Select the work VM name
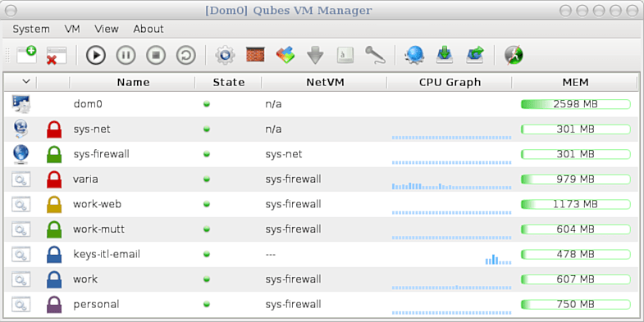Viewport: 644px width, 322px height. point(85,279)
